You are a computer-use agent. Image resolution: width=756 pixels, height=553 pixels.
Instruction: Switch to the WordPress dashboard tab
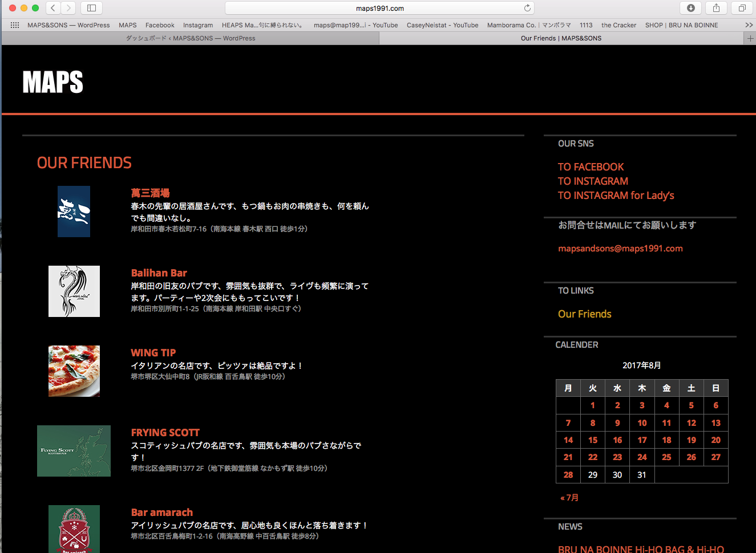[x=191, y=38]
